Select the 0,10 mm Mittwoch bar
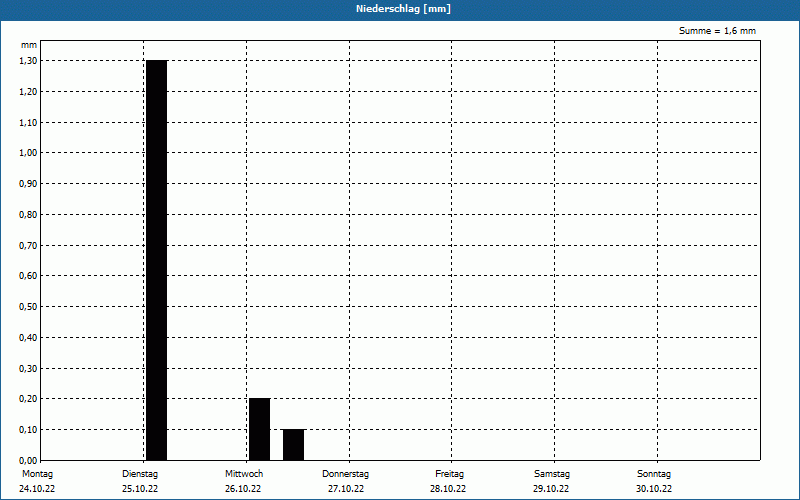Screen dimensions: 800x500 (x=293, y=444)
